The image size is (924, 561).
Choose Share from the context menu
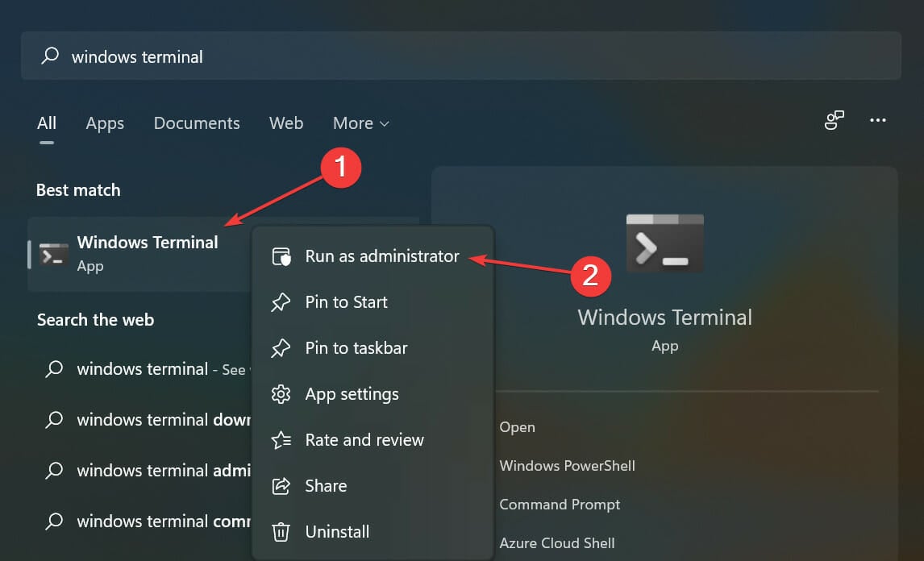coord(373,486)
